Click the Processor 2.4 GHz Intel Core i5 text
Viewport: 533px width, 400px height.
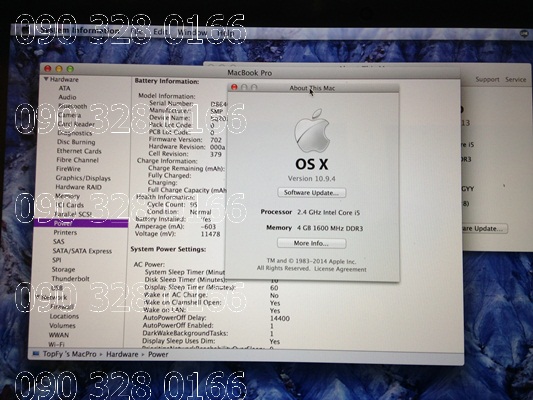(x=310, y=212)
